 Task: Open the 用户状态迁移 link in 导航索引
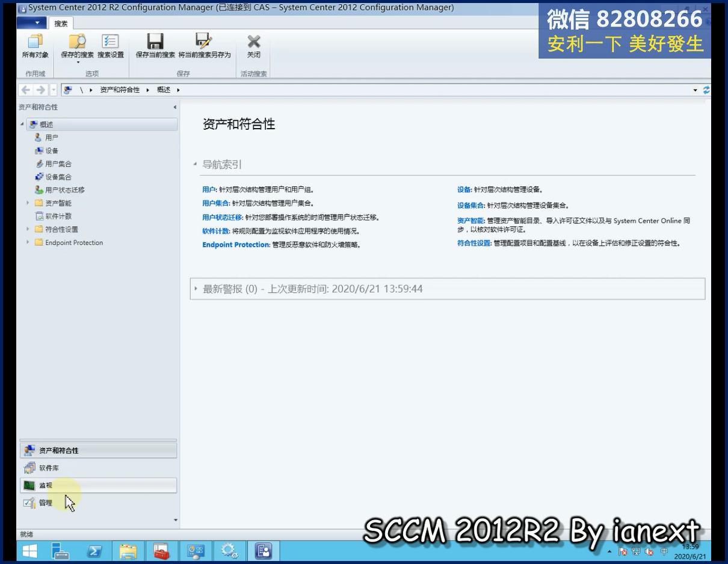[222, 217]
